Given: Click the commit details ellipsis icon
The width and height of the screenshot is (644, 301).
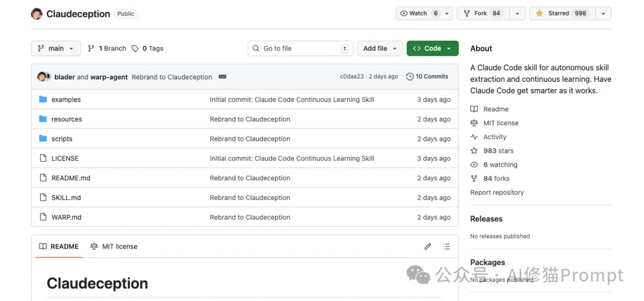Looking at the screenshot, I should (x=222, y=77).
